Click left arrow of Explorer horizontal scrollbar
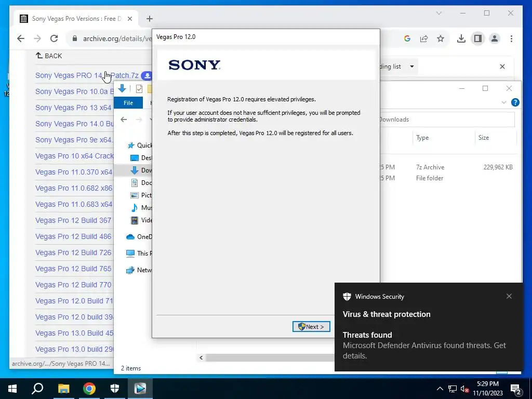This screenshot has width=532, height=399. pyautogui.click(x=201, y=357)
